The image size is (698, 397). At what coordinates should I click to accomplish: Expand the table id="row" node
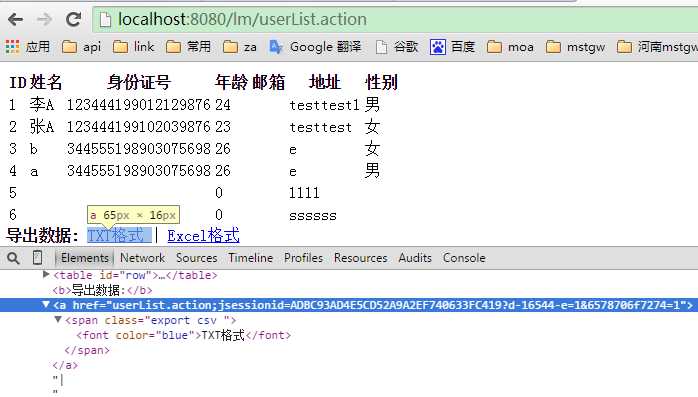tap(46, 275)
